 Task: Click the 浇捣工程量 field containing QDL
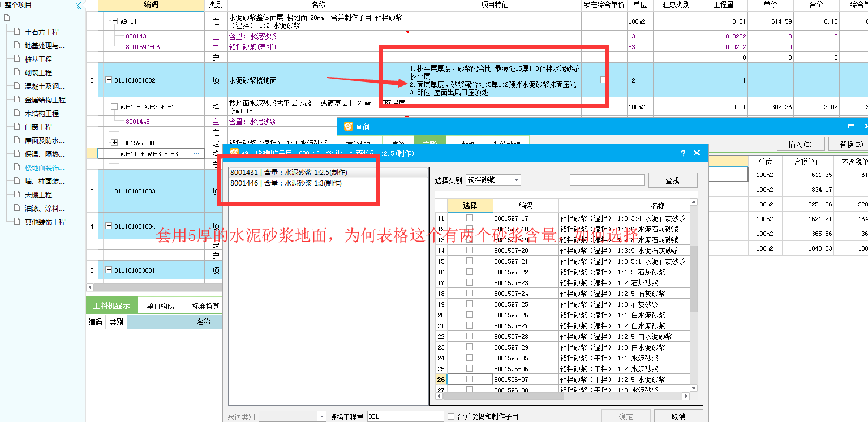point(405,416)
